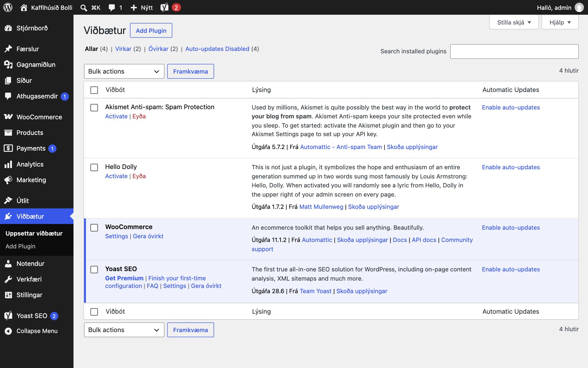Expand the Stilla skjá screen options
This screenshot has height=368, width=588.
[x=514, y=22]
